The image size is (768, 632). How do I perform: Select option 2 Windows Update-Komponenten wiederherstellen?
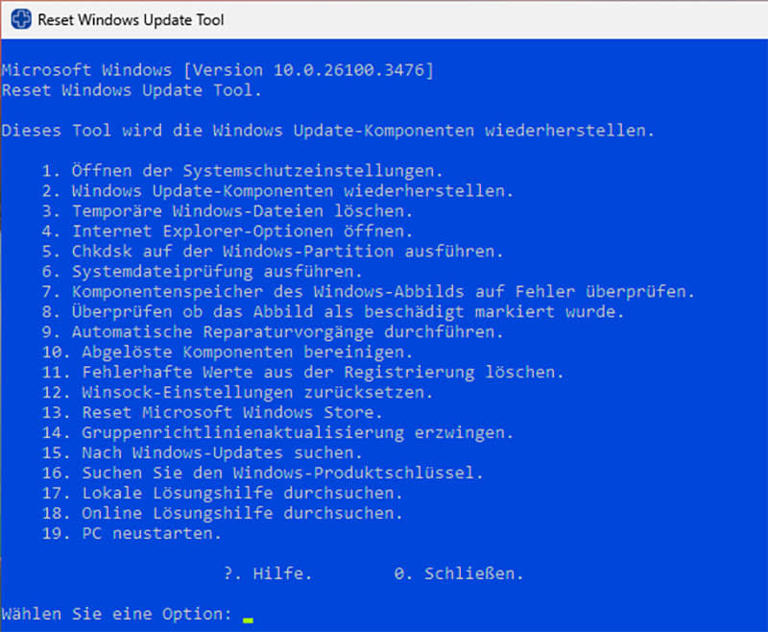coord(278,191)
